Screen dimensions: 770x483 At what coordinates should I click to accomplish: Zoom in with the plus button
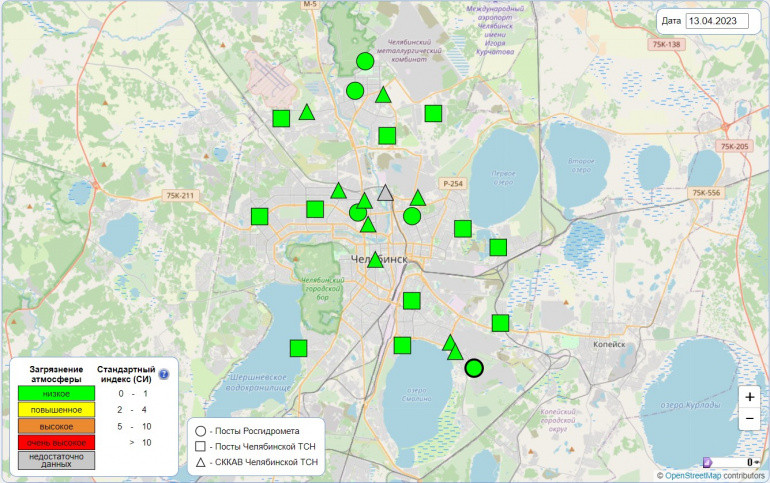pyautogui.click(x=749, y=396)
